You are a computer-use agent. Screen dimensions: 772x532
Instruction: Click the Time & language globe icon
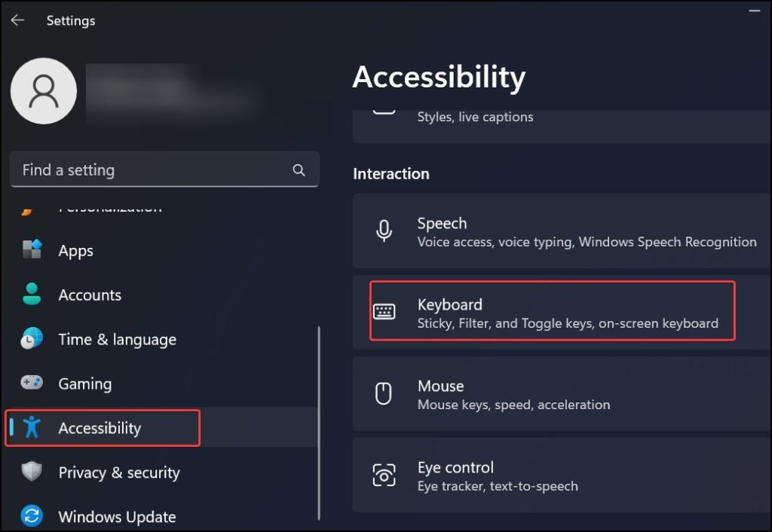[x=32, y=339]
